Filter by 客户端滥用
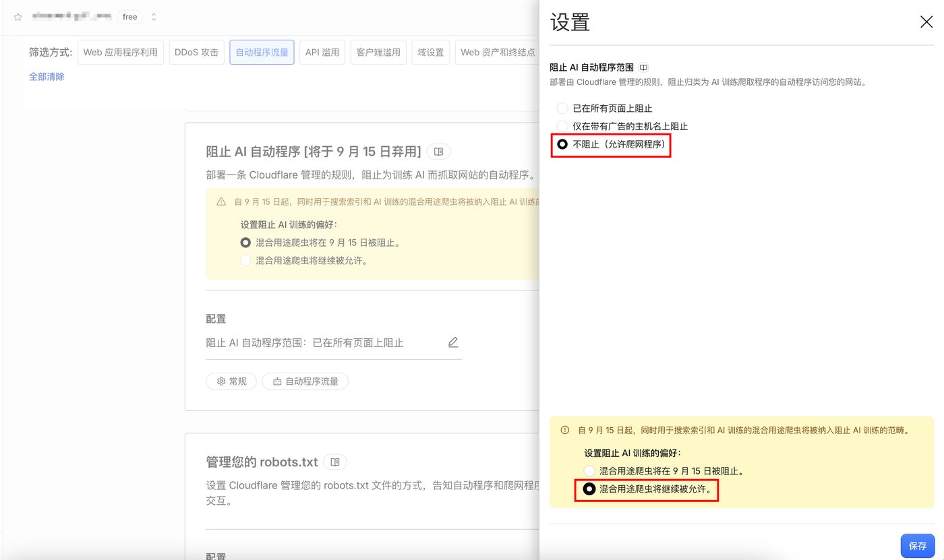The height and width of the screenshot is (560, 944). [378, 52]
